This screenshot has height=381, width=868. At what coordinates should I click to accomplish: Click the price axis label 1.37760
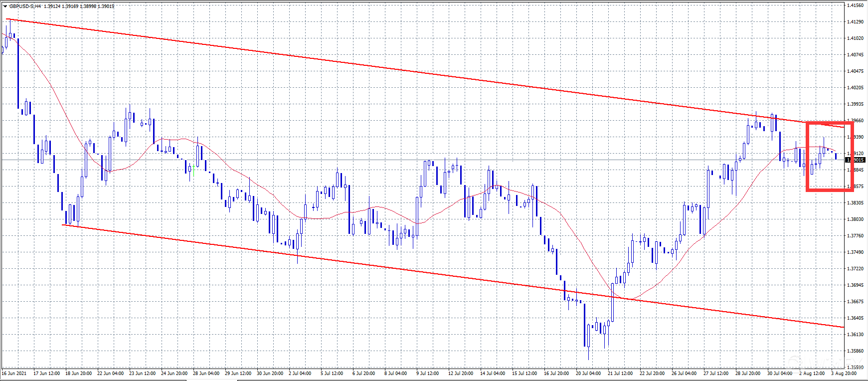(x=855, y=236)
